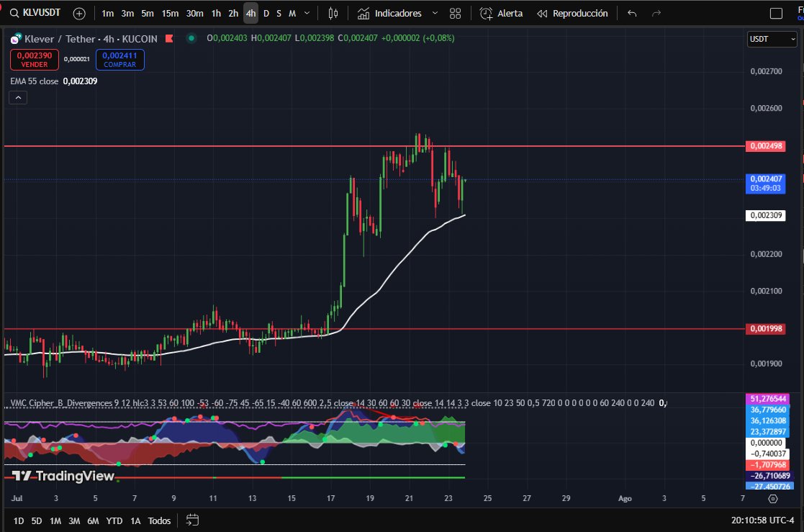Set range to 1M

[x=55, y=520]
